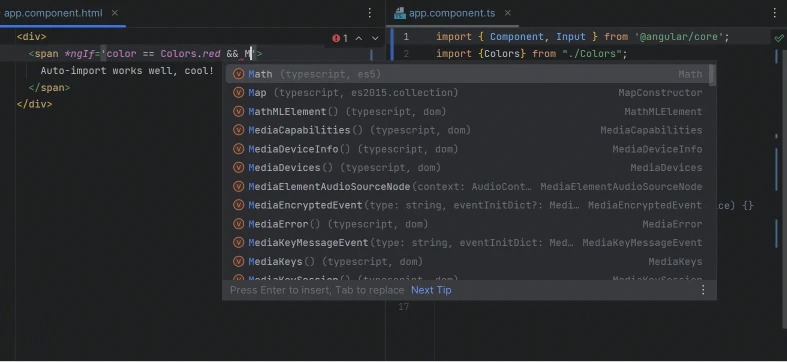
Task: Click the variable icon beside MediaCapabilities
Action: [238, 131]
